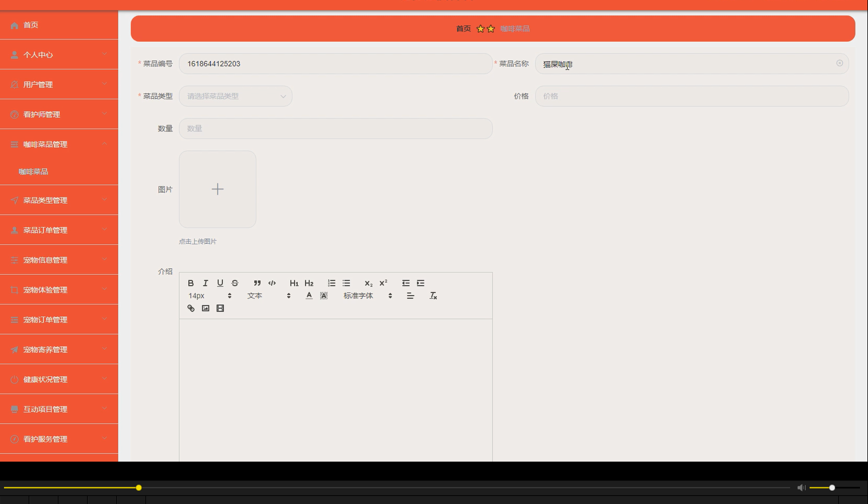Open the 文本 paragraph style dropdown

[x=269, y=296]
